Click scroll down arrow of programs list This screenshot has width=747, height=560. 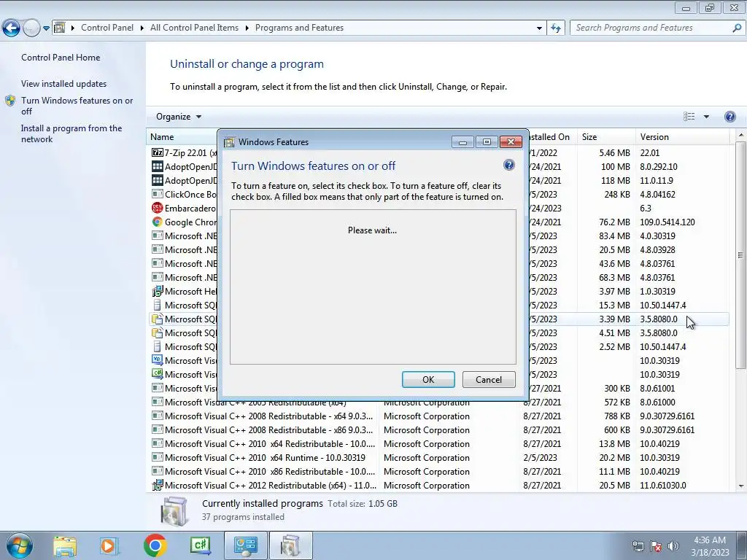pyautogui.click(x=740, y=486)
